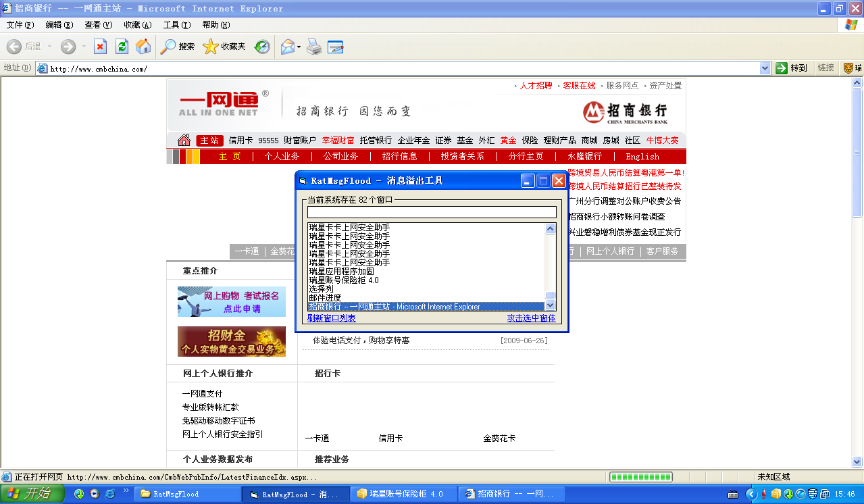
Task: Click the 招商银行 logo at top right of the page
Action: [625, 111]
